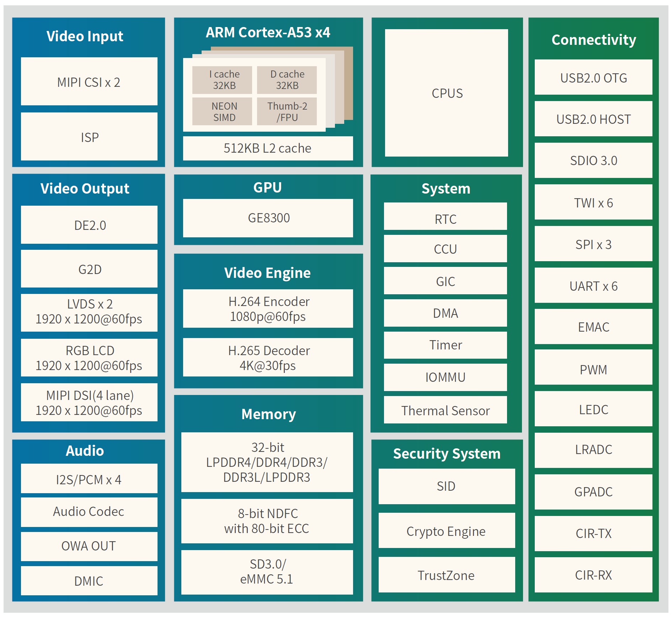Click the Audio Codec block

click(x=89, y=512)
